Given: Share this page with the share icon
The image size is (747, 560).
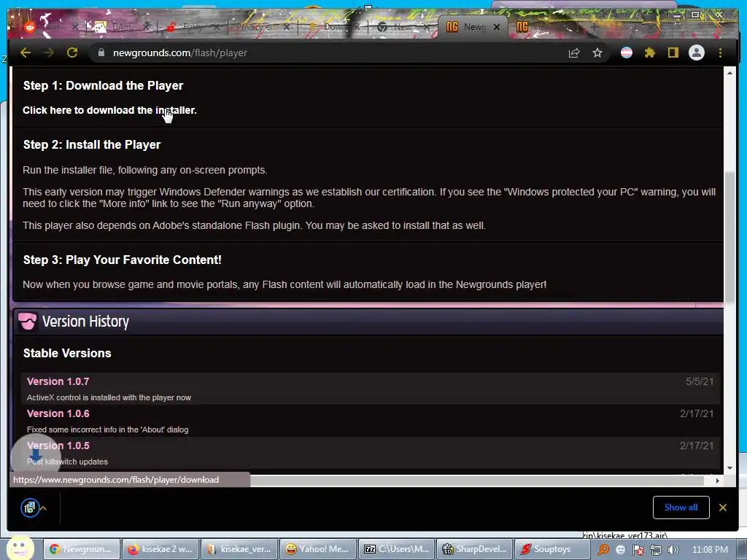Looking at the screenshot, I should click(x=574, y=52).
